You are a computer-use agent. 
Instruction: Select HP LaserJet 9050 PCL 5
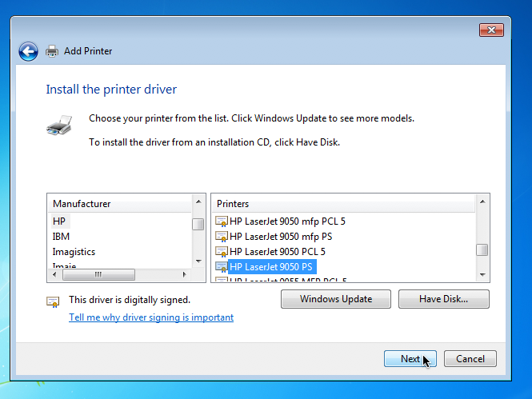point(278,252)
